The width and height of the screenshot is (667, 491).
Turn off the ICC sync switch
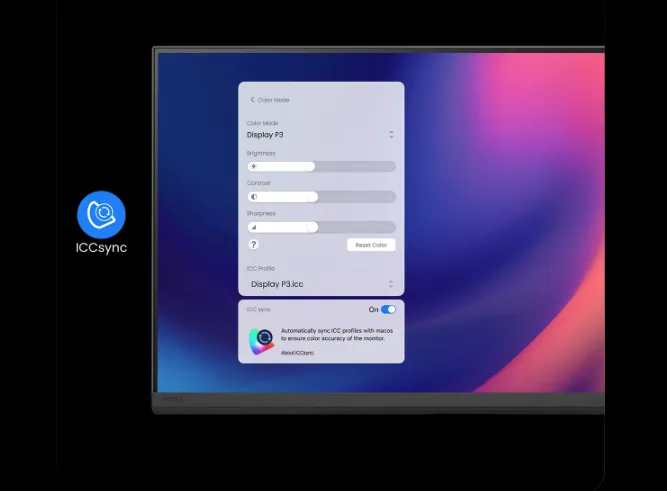(388, 310)
